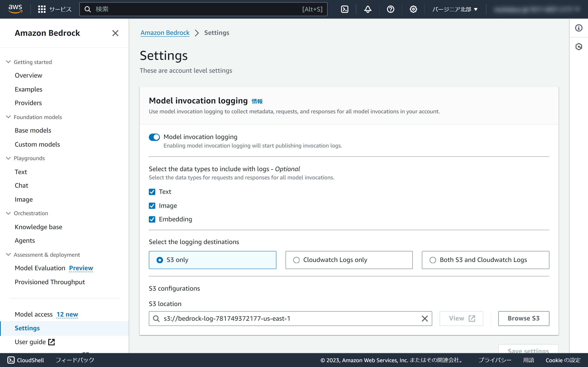
Task: Open the help question mark icon
Action: pyautogui.click(x=390, y=9)
